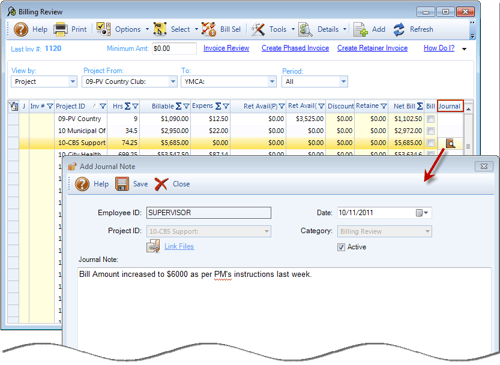The image size is (500, 365).
Task: Click Expens column sum sigma icon
Action: 218,106
